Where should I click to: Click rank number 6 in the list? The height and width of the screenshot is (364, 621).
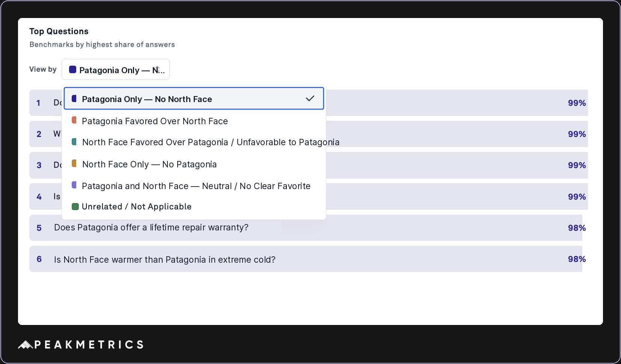(39, 259)
